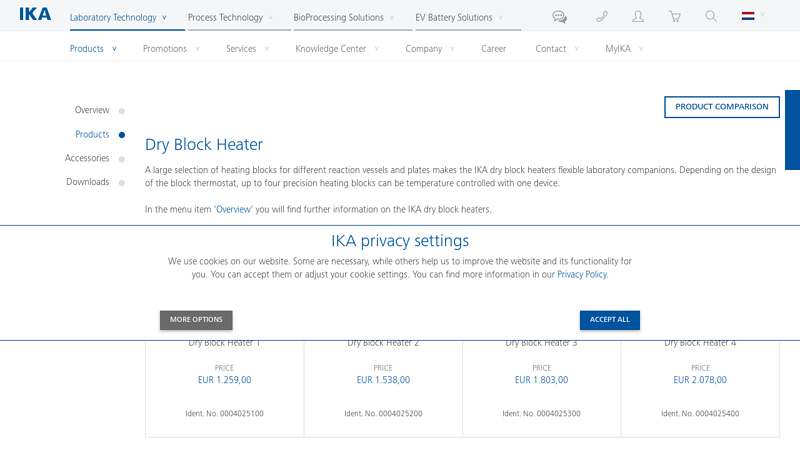
Task: Click the IKA logo
Action: (34, 16)
